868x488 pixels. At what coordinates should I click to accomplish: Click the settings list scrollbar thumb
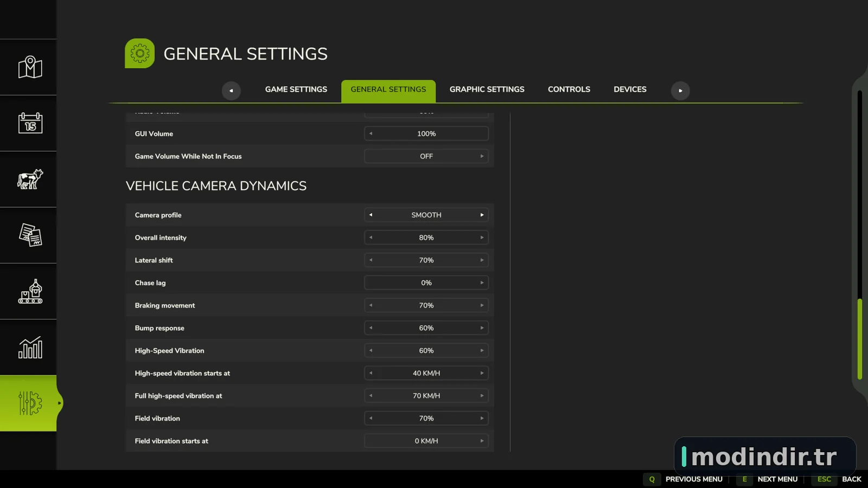tap(860, 339)
